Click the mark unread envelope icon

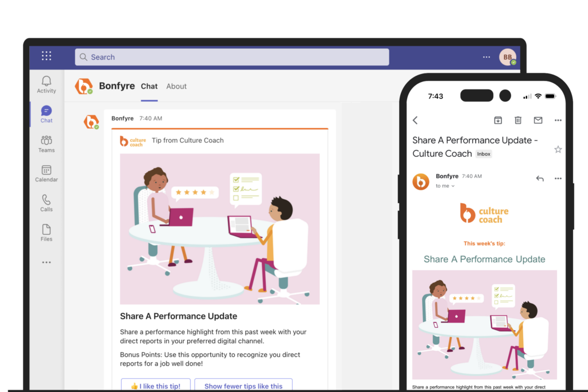pos(538,121)
